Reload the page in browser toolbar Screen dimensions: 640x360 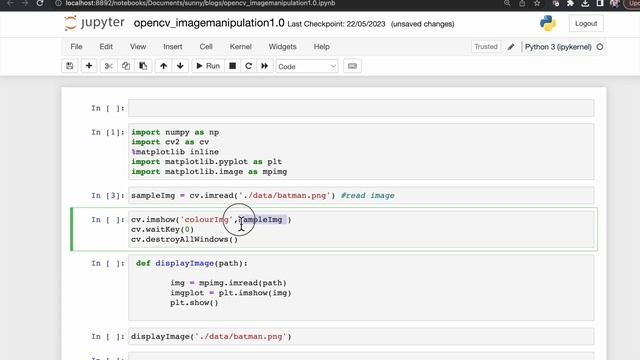[40, 3]
